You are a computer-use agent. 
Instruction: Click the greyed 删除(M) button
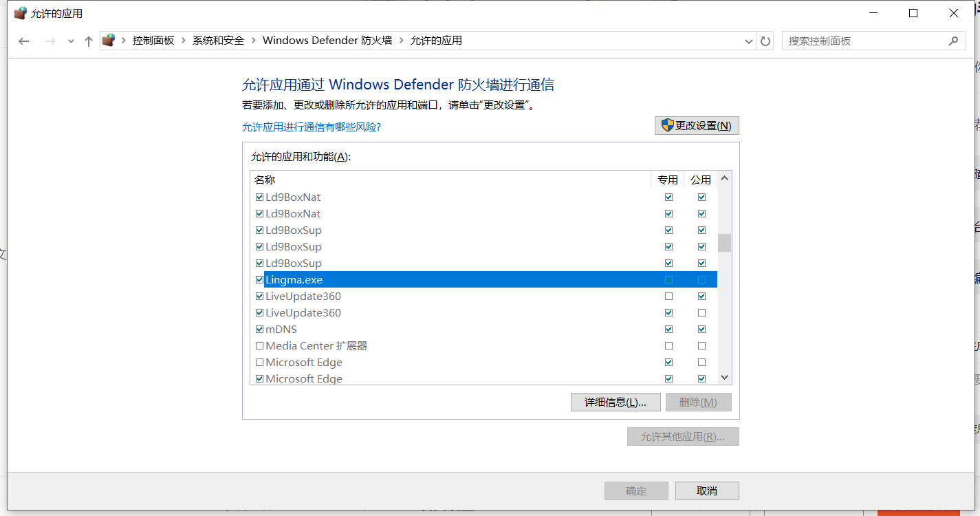tap(698, 402)
